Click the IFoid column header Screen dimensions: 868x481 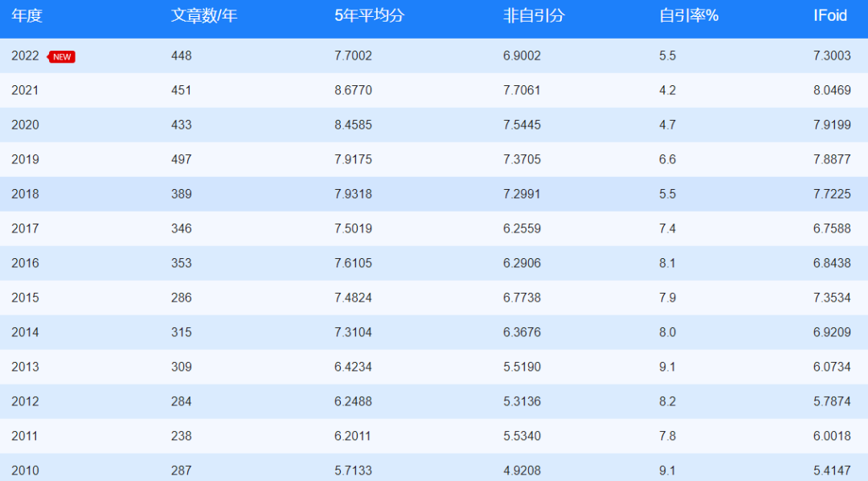click(829, 15)
